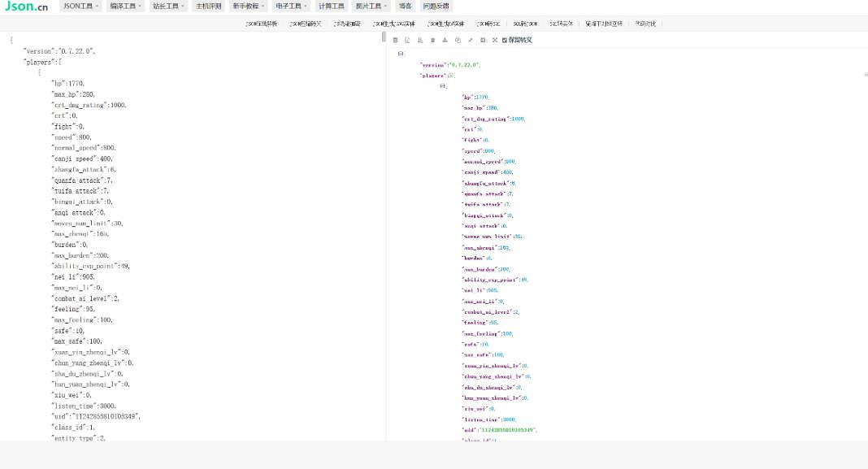Click the copy icon in the viewer toolbar

pos(458,40)
